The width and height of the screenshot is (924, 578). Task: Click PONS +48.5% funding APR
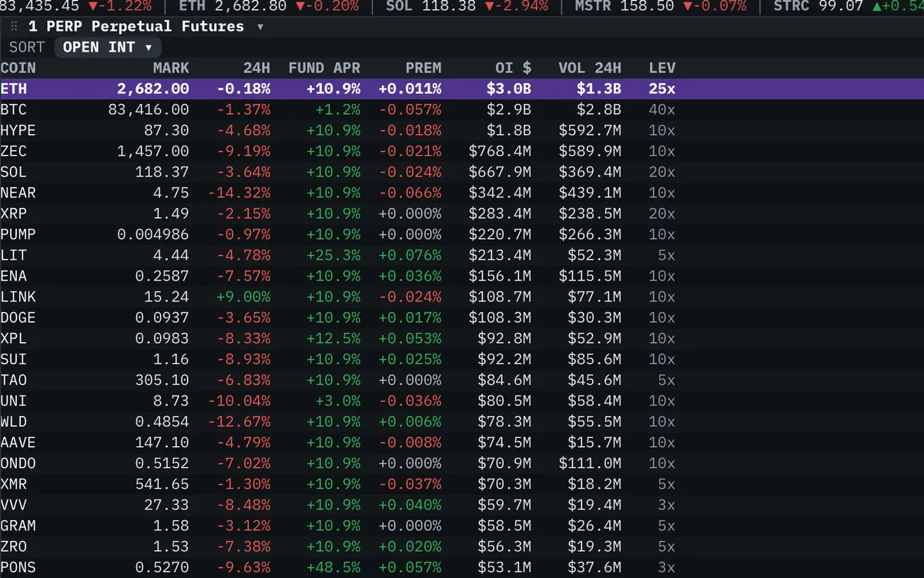coord(333,567)
